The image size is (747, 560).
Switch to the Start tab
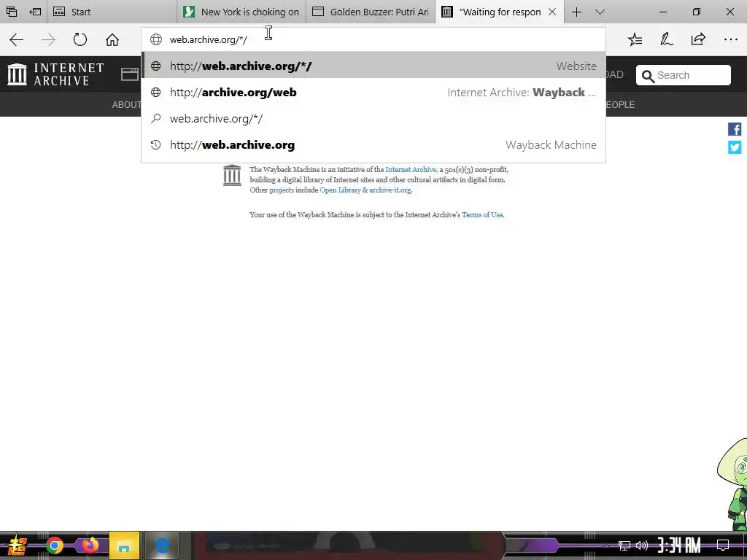point(112,12)
